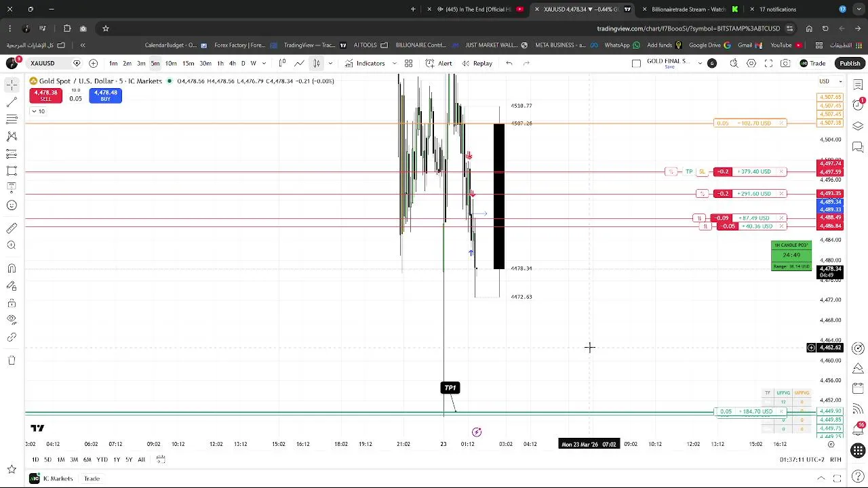
Task: Open the watchlist panel in right sidebar
Action: point(858,84)
